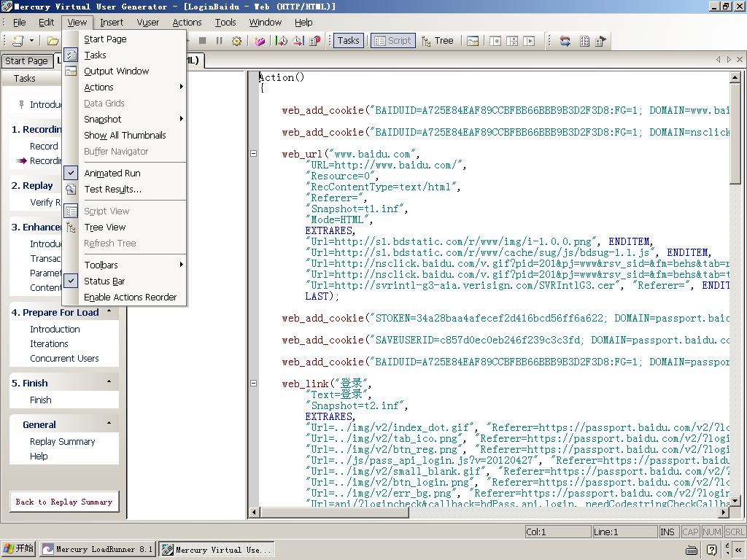Click the keyboard icon in the system tray

click(692, 551)
